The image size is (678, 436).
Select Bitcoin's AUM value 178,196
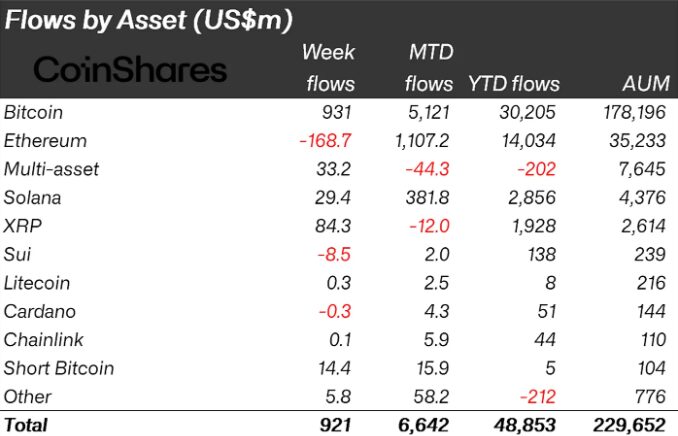pos(634,112)
